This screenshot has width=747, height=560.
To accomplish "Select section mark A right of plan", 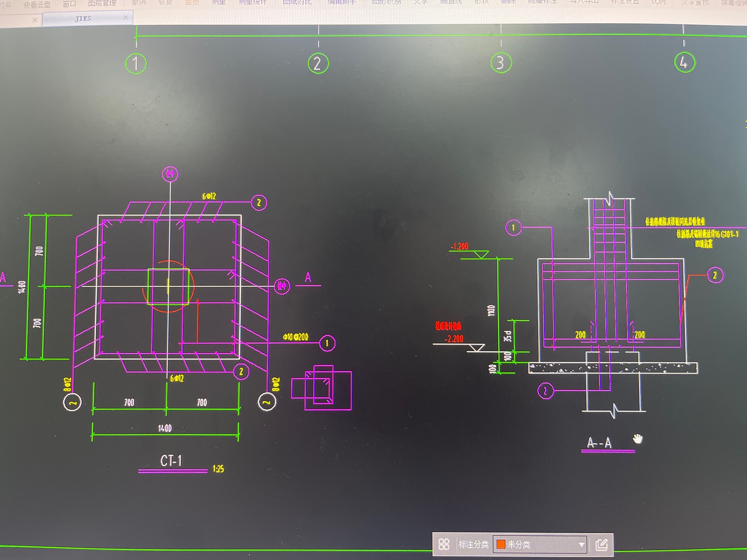I will tap(308, 277).
